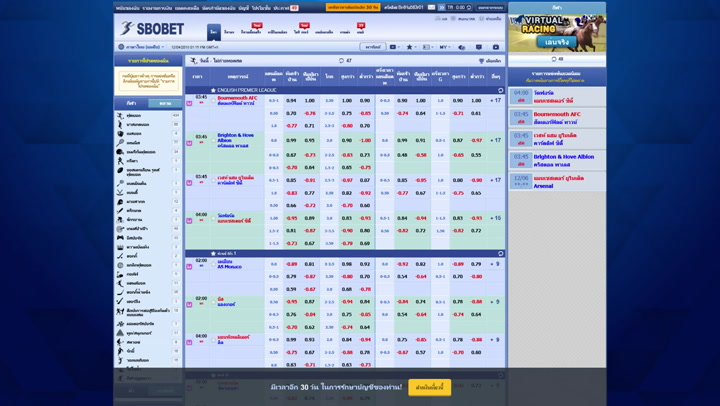Click pink live icon for AS Monaco match
Image resolution: width=720 pixels, height=406 pixels.
[189, 266]
